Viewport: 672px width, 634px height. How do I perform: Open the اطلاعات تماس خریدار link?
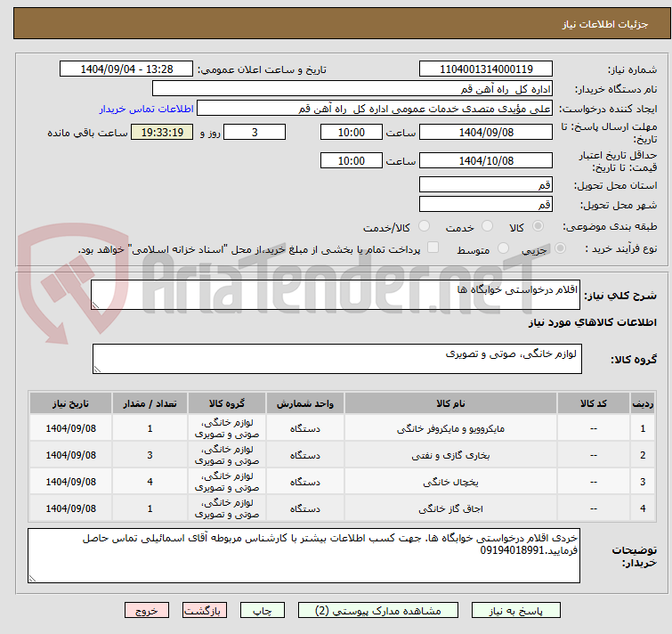[x=147, y=109]
